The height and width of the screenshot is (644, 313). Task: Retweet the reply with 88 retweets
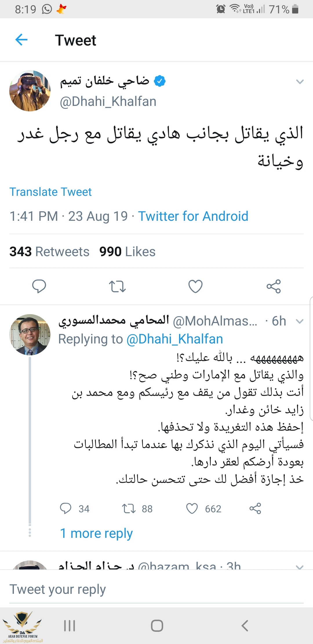(129, 509)
